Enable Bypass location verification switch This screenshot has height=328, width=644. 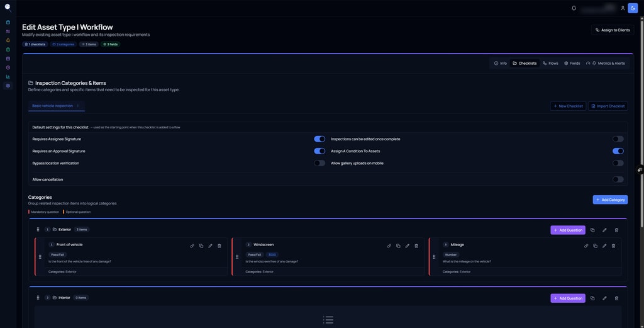click(x=319, y=163)
